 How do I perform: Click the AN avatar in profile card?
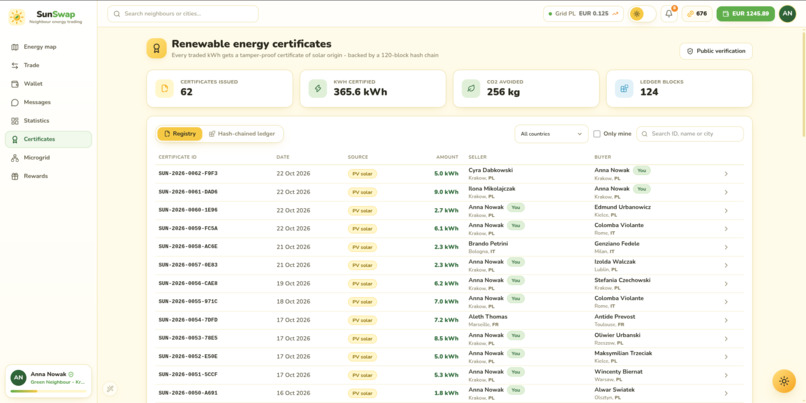tap(19, 378)
